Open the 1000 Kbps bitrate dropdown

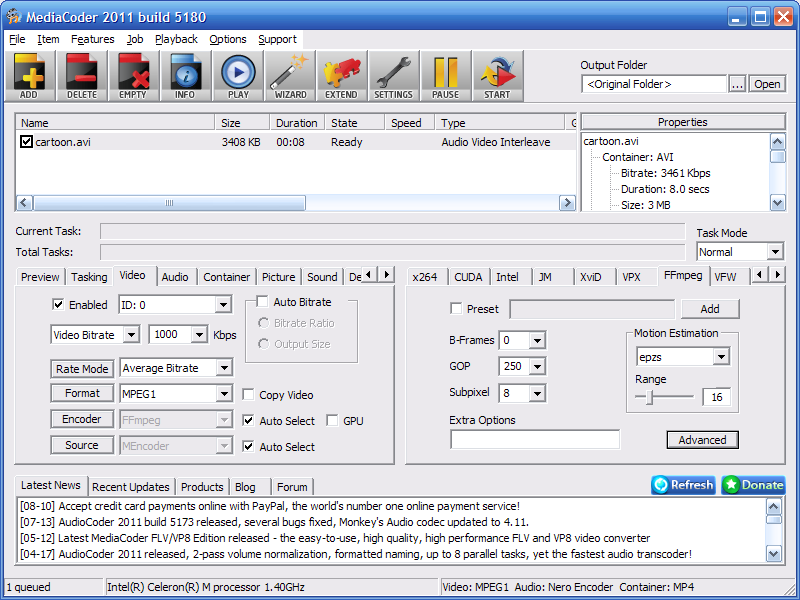point(199,335)
